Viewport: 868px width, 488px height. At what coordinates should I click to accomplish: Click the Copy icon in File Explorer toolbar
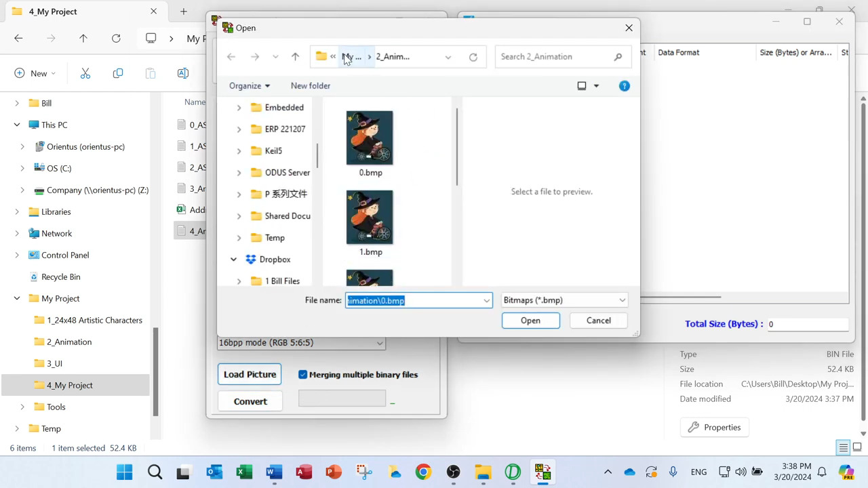coord(118,73)
